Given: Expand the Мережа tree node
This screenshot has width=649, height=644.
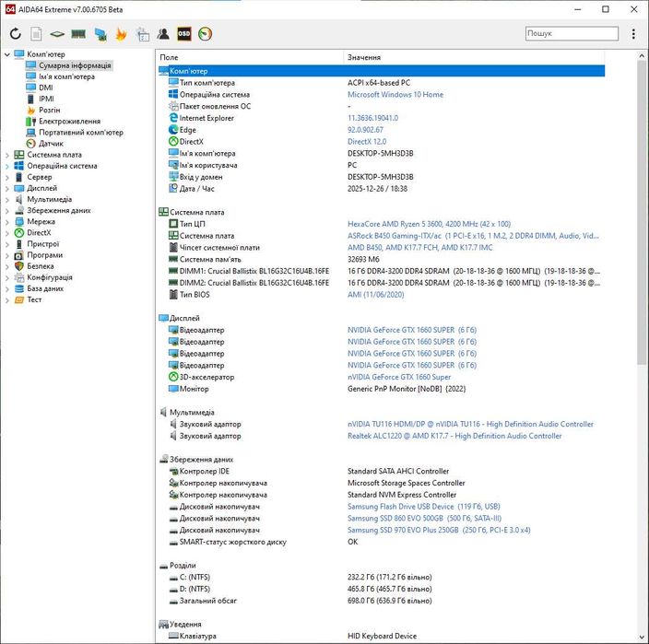Looking at the screenshot, I should click(7, 222).
